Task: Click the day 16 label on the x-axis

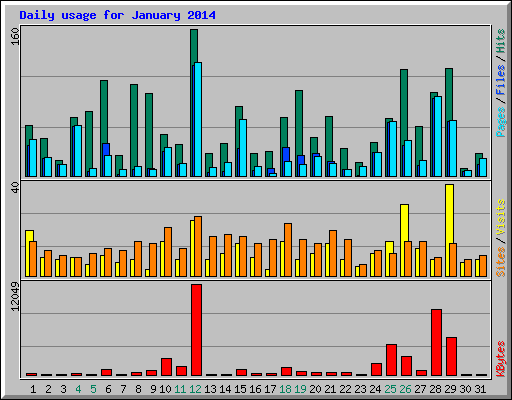Action: click(x=255, y=389)
